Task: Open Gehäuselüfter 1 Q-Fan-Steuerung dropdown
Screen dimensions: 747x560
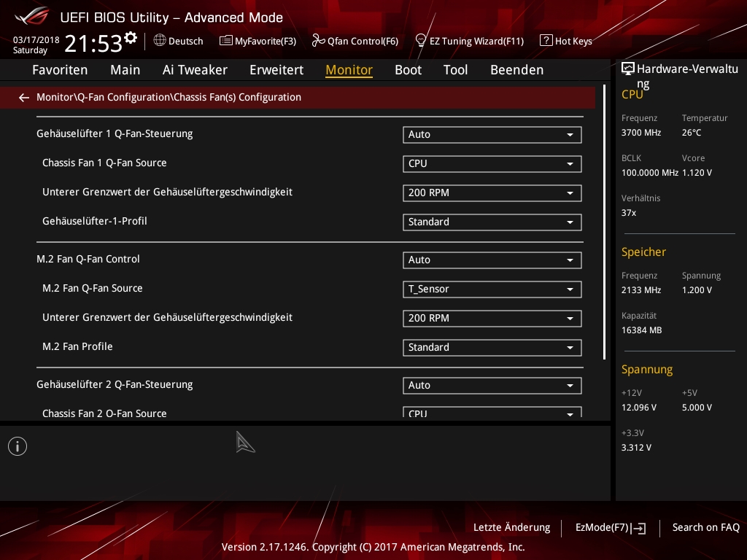Action: click(492, 135)
